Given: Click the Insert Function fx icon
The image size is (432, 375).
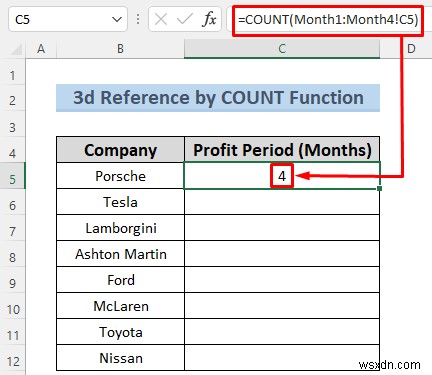Looking at the screenshot, I should tap(209, 19).
